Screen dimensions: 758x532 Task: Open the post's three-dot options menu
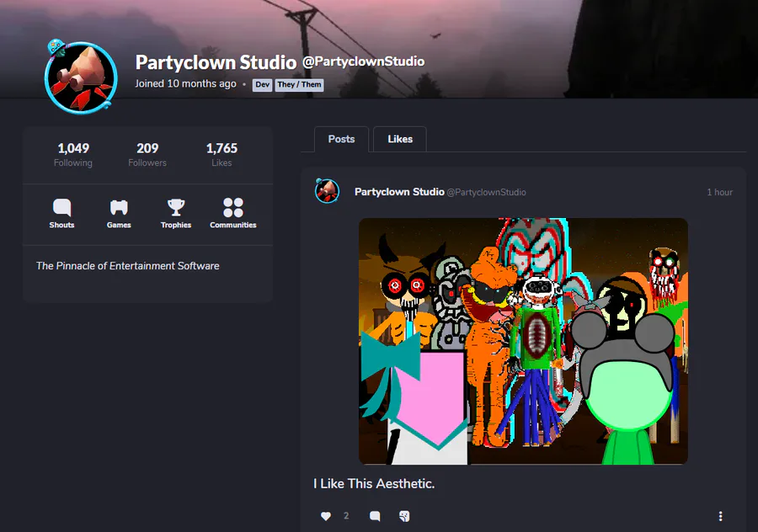(720, 516)
